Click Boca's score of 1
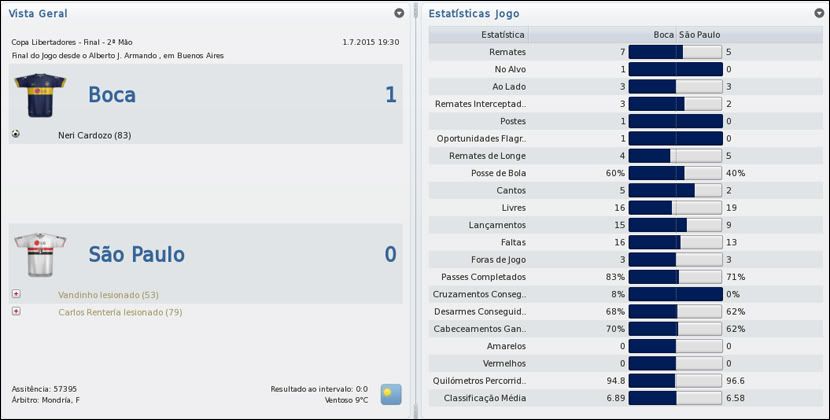The image size is (830, 420). 391,95
